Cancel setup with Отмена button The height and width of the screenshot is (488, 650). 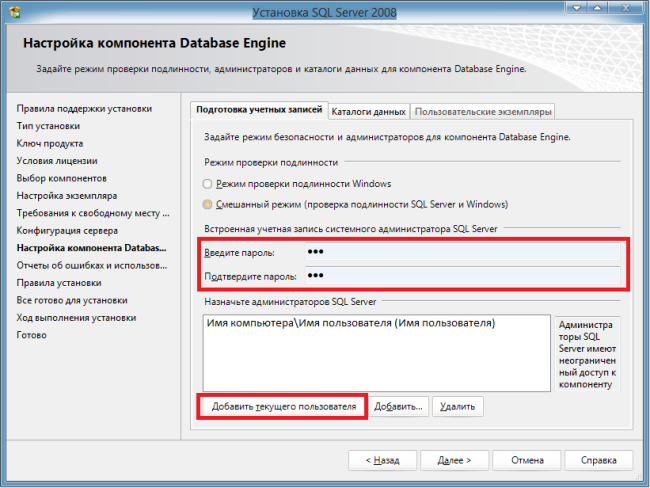[527, 460]
